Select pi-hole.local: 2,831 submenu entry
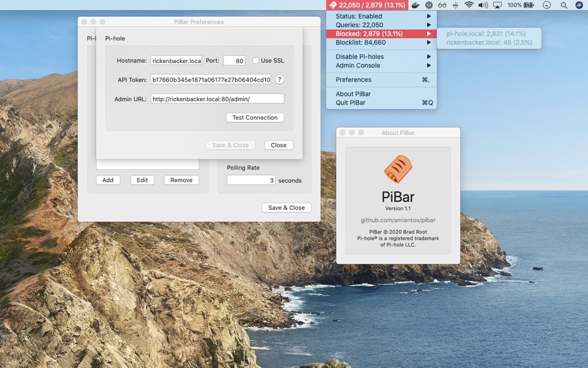The width and height of the screenshot is (588, 368). tap(489, 34)
